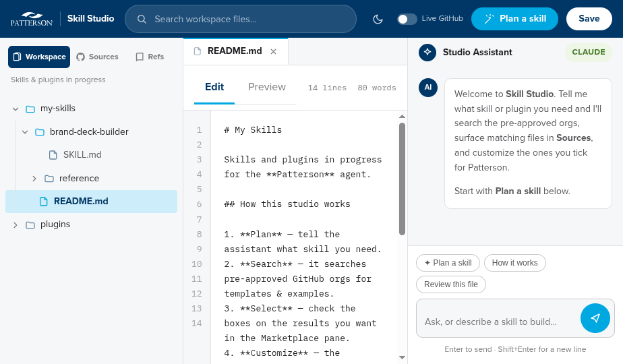Select the brand-deck-builder folder
Screen dimensions: 623x364
coord(92,131)
